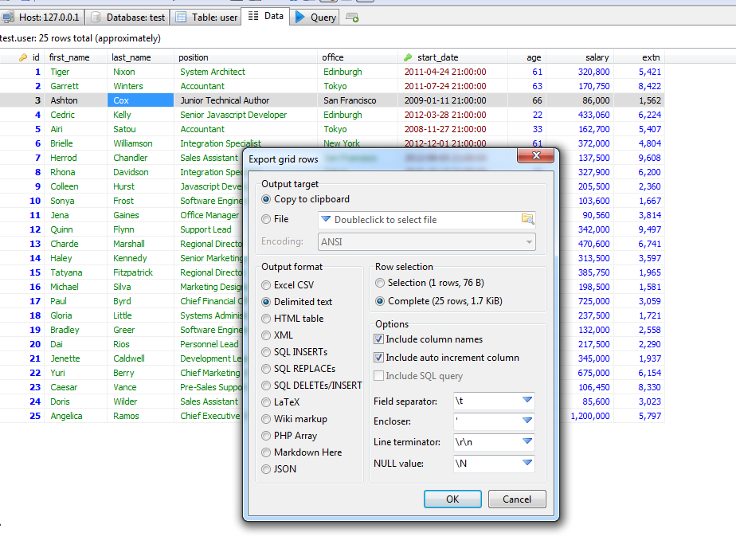Open the file path dropdown arrow
The width and height of the screenshot is (736, 560).
pos(326,219)
